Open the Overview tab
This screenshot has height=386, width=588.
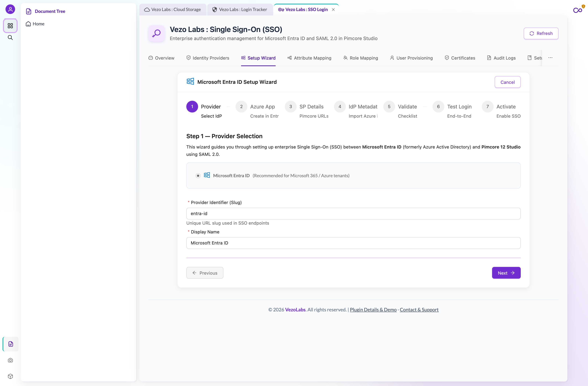(161, 58)
